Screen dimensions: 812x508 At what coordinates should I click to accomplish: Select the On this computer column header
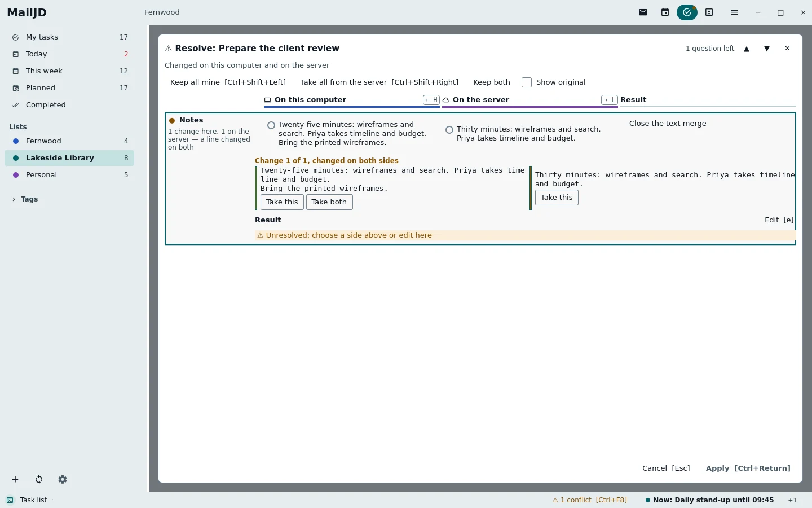pos(310,100)
